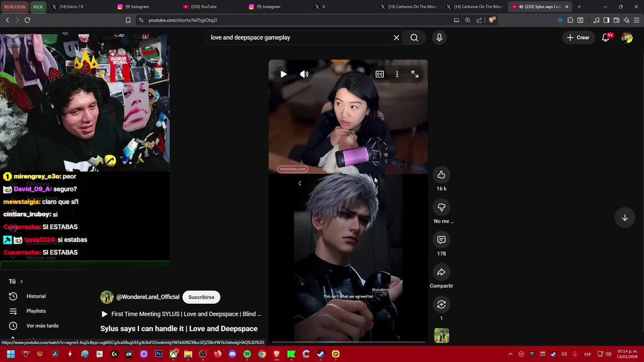644x362 pixels.
Task: Open Discord from the taskbar
Action: click(232, 354)
